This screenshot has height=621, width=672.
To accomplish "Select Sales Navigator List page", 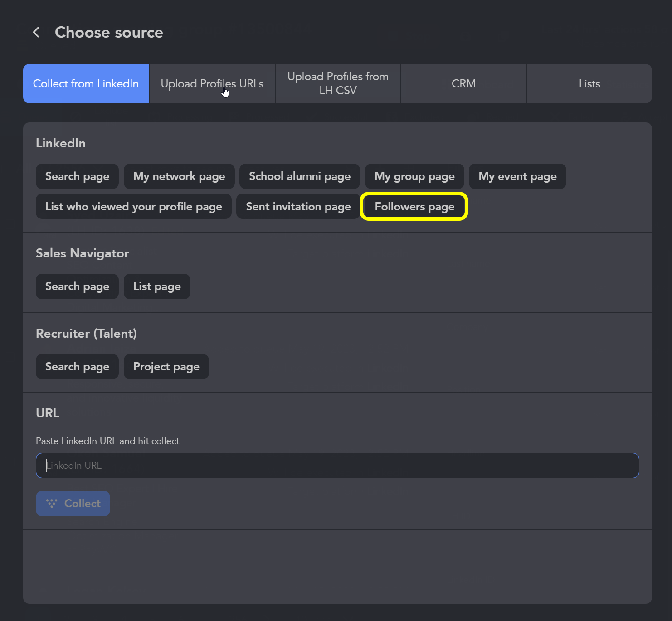I will (157, 286).
